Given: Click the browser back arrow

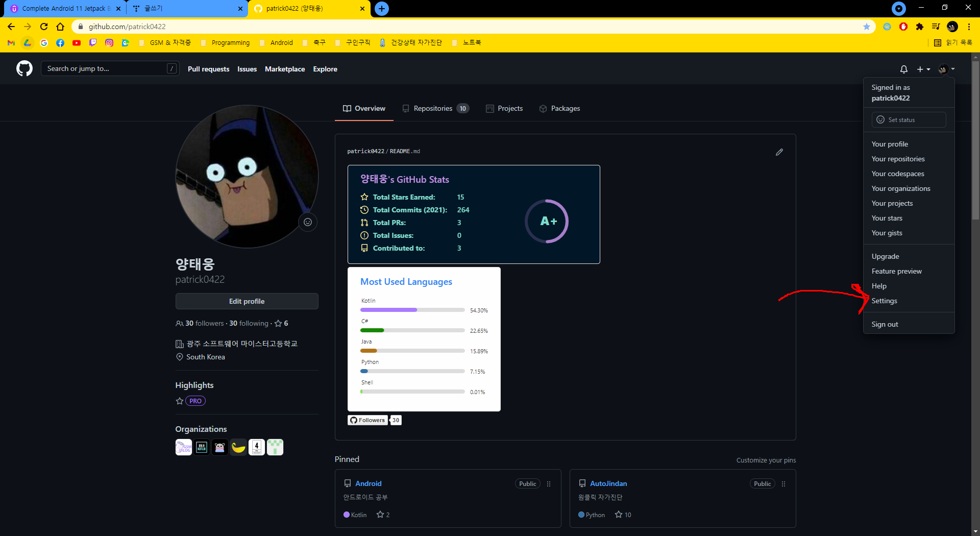Looking at the screenshot, I should tap(11, 27).
